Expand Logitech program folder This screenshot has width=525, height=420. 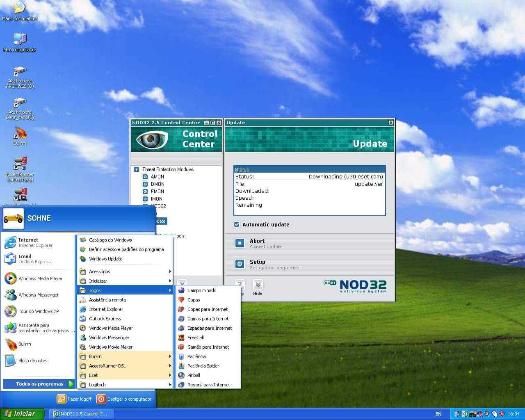[125, 385]
